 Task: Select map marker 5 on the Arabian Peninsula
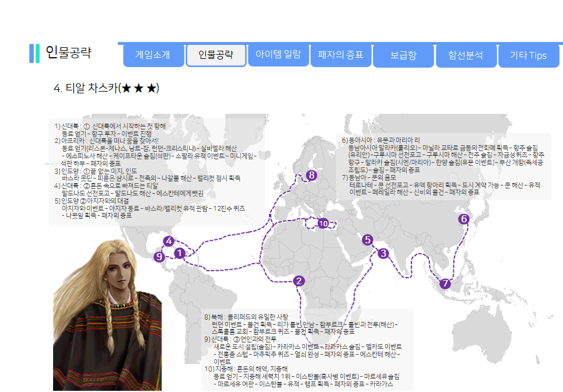coord(368,240)
